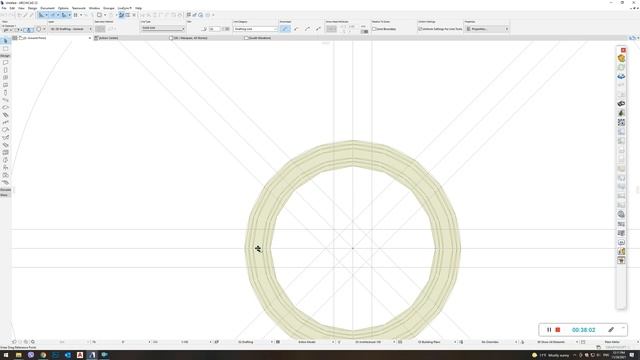The height and width of the screenshot is (360, 640).
Task: Pause the screen recording
Action: [549, 330]
